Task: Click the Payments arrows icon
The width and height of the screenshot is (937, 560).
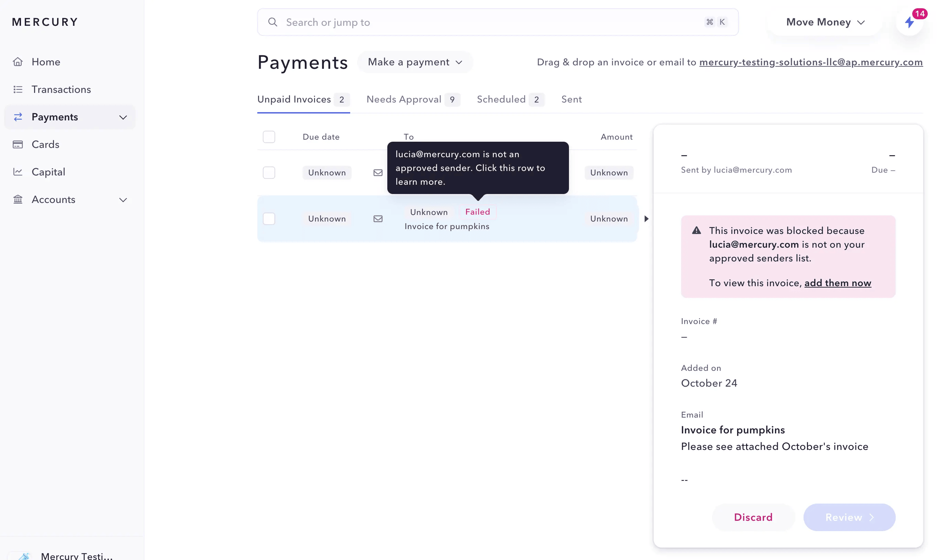Action: pos(18,117)
